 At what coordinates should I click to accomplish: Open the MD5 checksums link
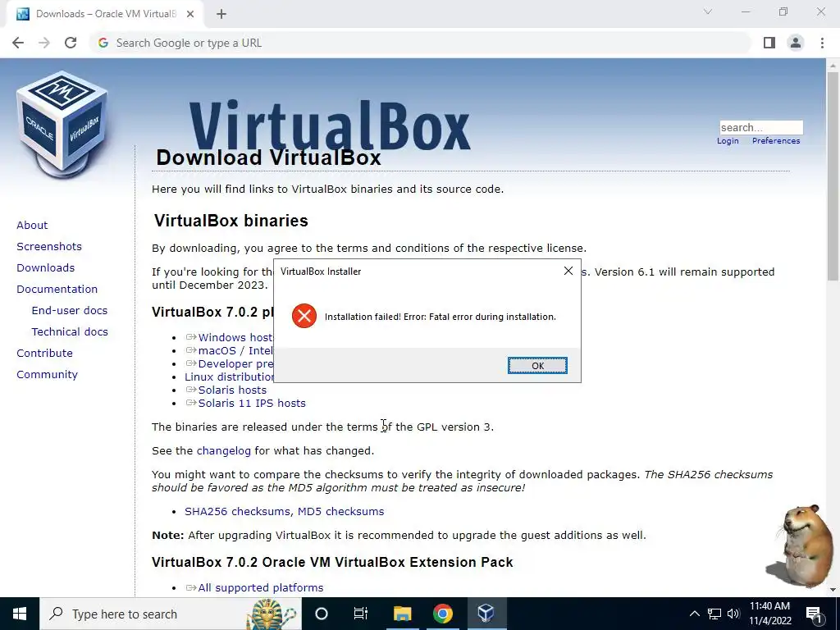coord(340,512)
